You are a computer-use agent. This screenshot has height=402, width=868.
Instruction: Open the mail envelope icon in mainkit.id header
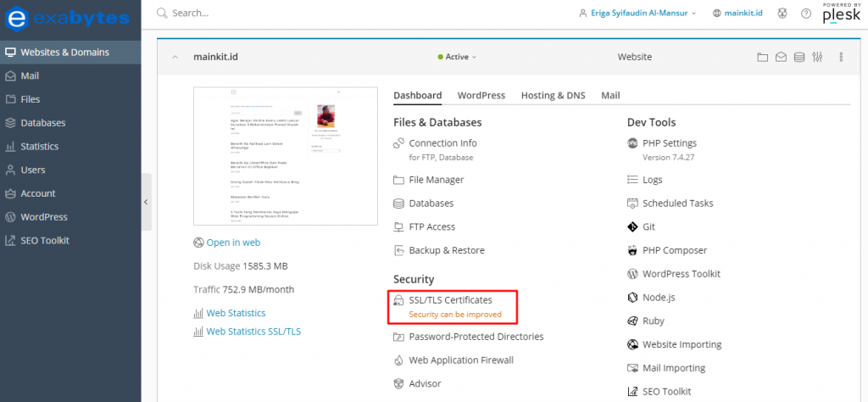[x=781, y=57]
